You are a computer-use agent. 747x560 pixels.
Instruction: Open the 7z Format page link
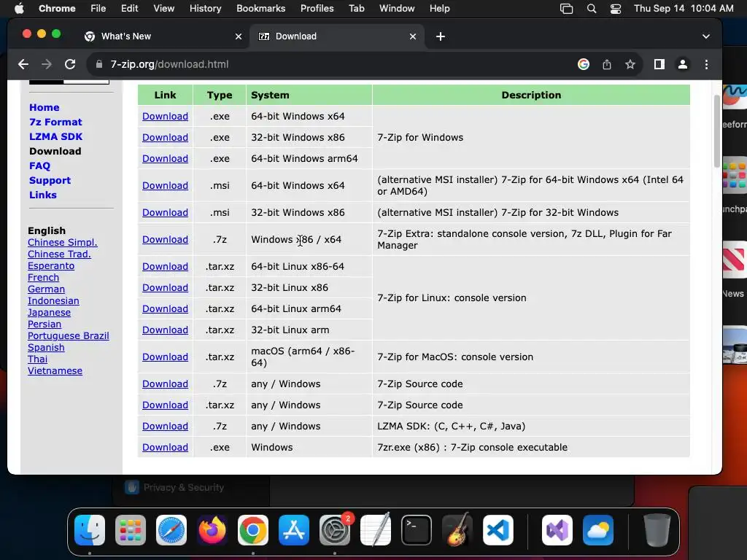[55, 122]
